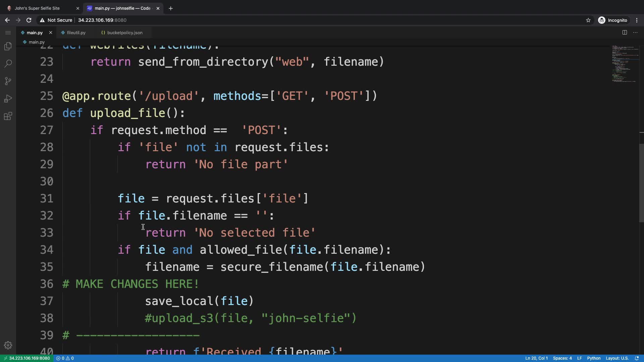
Task: Click the Python language mode selector
Action: (594, 358)
